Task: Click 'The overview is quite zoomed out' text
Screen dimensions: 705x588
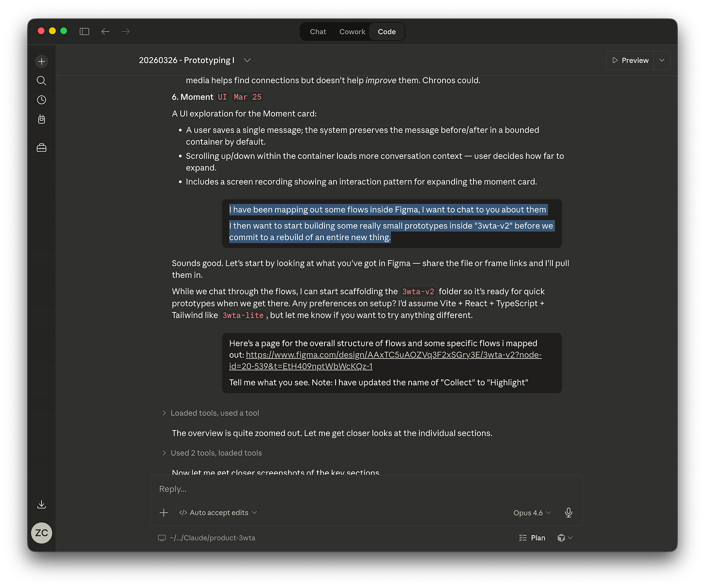Action: click(332, 433)
